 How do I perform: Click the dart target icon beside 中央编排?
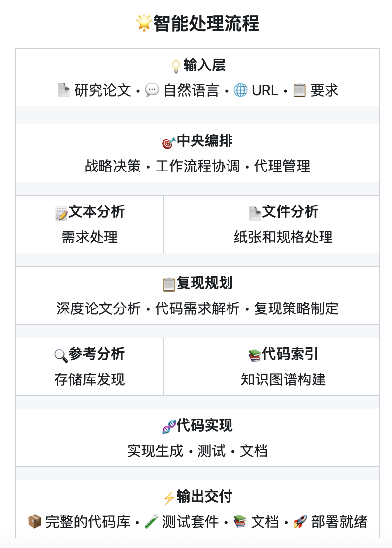(169, 142)
